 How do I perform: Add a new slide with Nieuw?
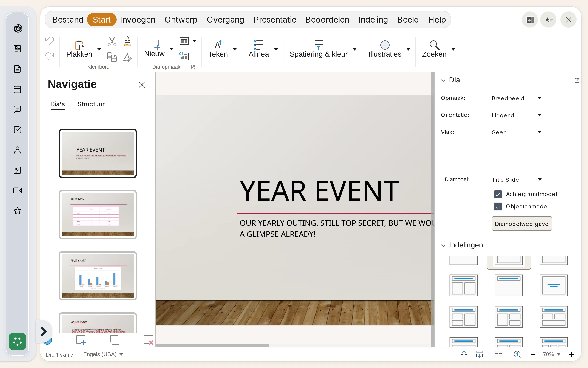click(x=155, y=49)
